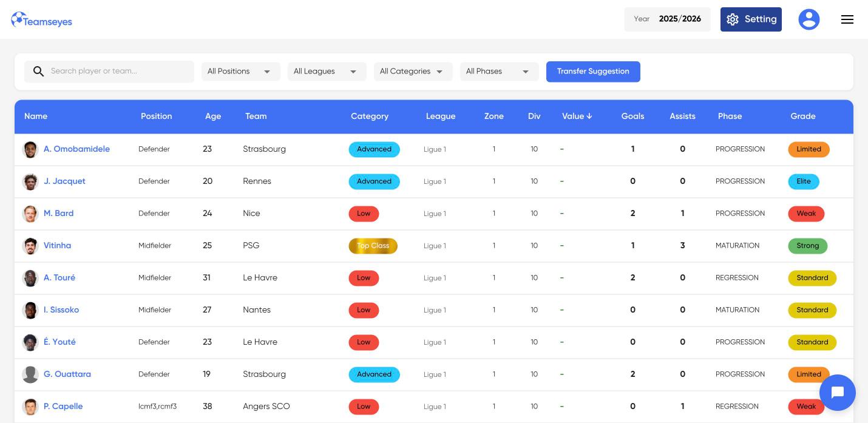Click the PSG team cell
The width and height of the screenshot is (868, 423).
pos(251,246)
